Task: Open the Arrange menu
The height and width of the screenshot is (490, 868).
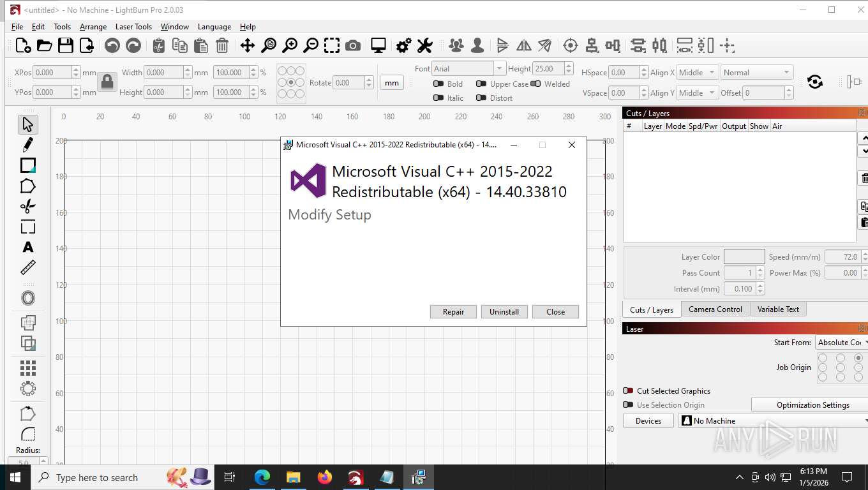Action: click(x=93, y=26)
